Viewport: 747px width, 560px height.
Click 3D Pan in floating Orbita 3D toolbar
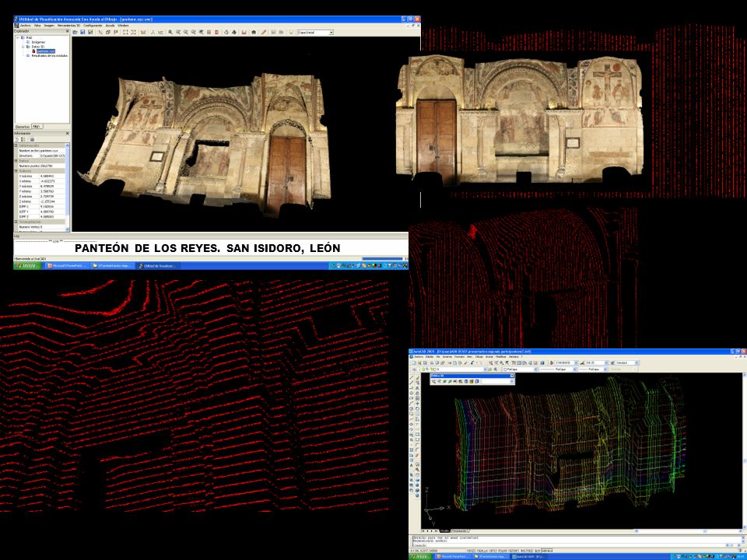pos(433,381)
